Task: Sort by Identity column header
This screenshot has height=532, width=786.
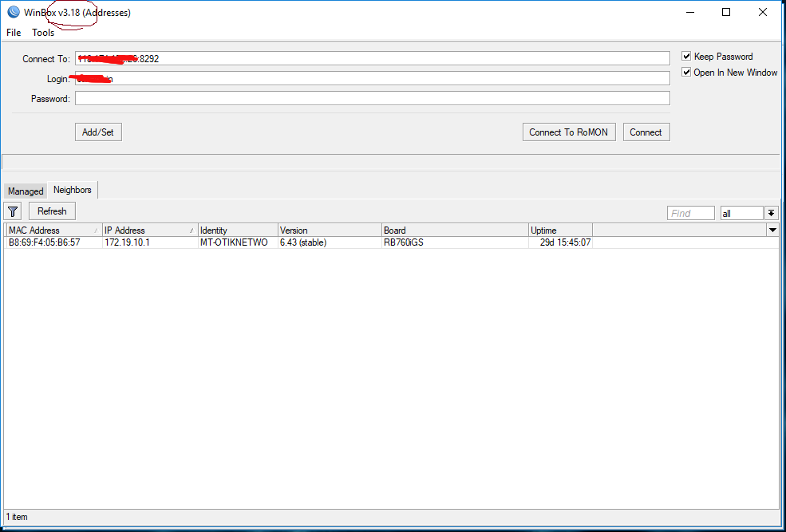Action: 238,230
